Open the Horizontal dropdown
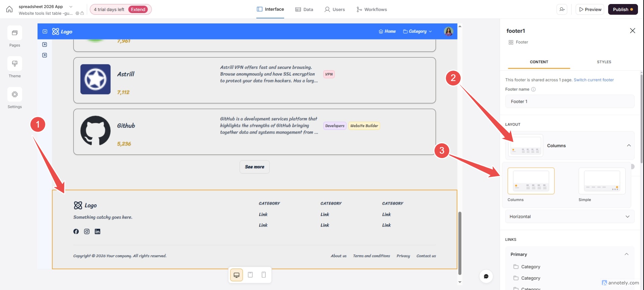The width and height of the screenshot is (644, 290). (x=570, y=217)
